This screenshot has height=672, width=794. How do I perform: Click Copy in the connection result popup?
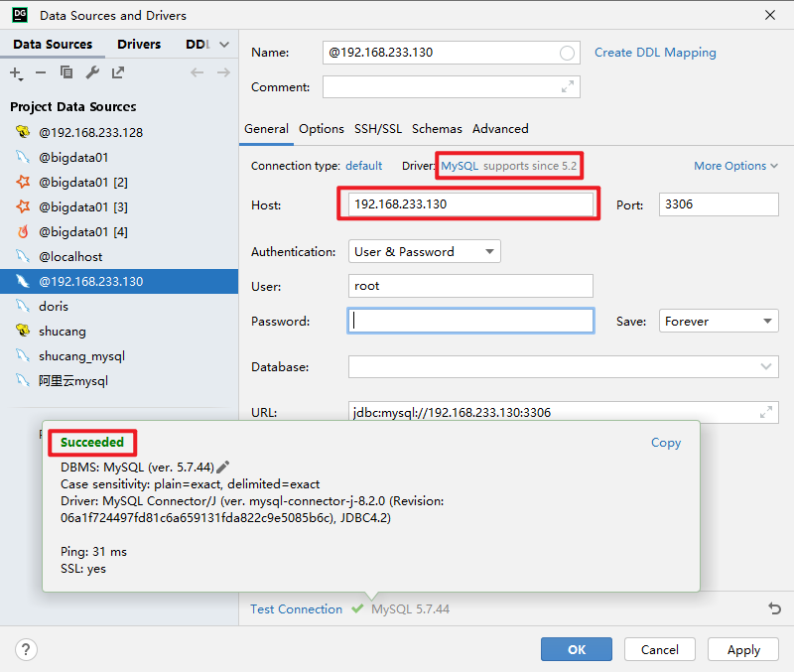point(666,442)
